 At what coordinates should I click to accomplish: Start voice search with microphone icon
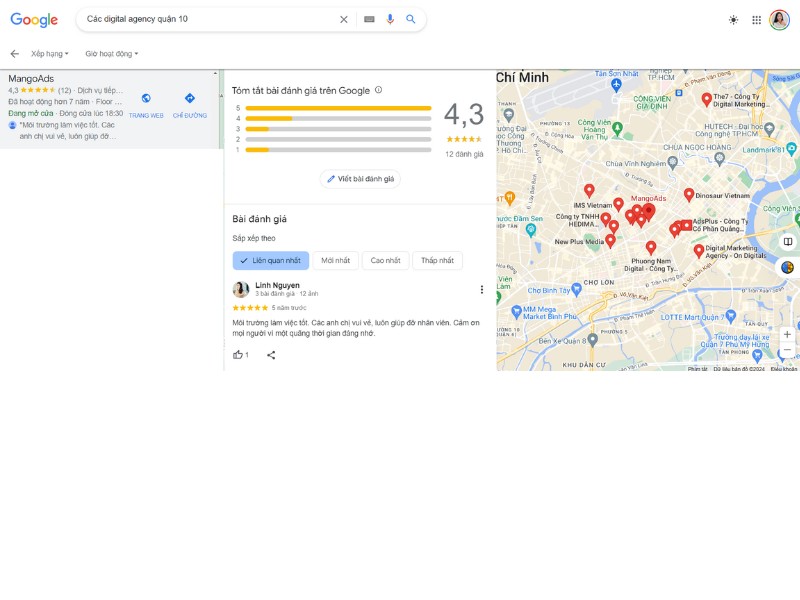(390, 19)
